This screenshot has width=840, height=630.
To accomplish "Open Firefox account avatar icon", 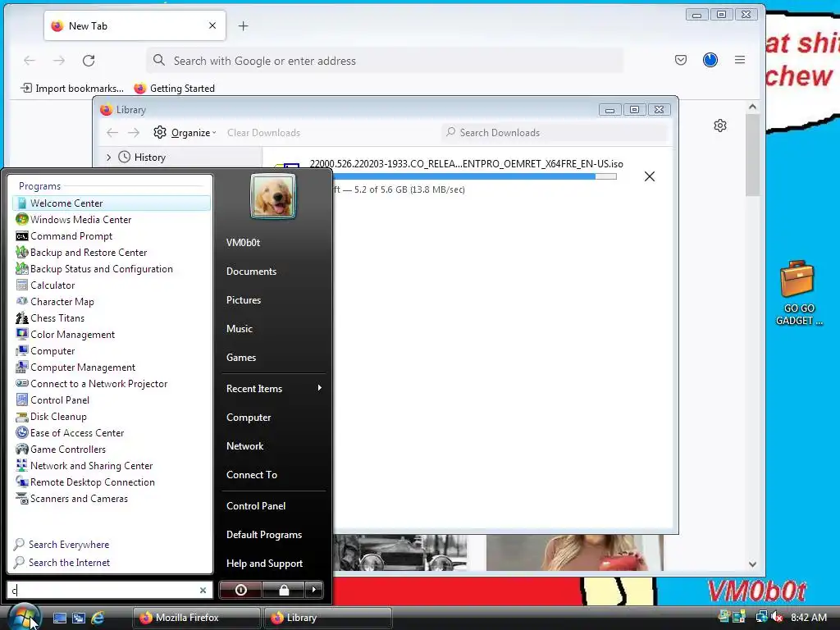I will click(710, 60).
